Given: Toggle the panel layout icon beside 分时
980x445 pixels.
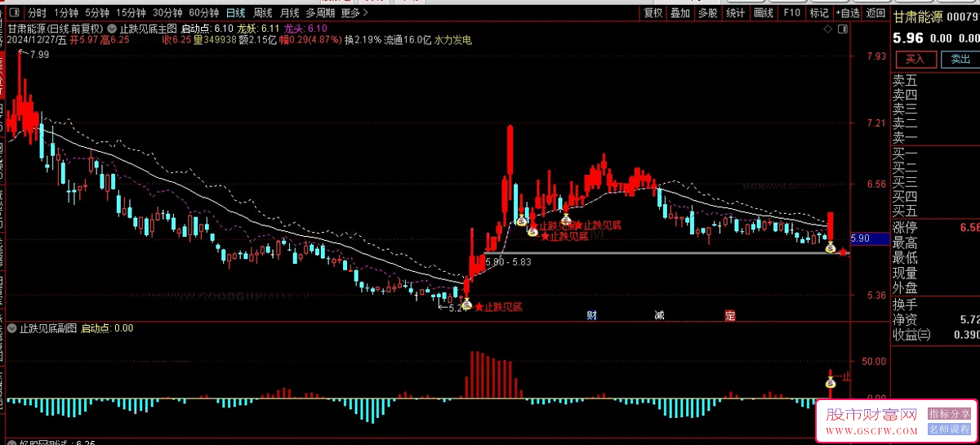Looking at the screenshot, I should click(x=16, y=13).
